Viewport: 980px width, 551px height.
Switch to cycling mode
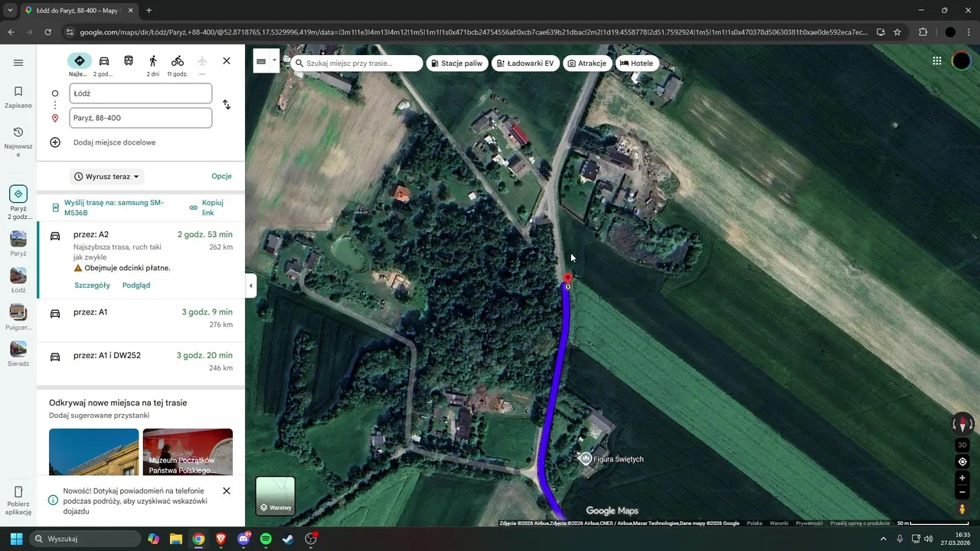[178, 61]
